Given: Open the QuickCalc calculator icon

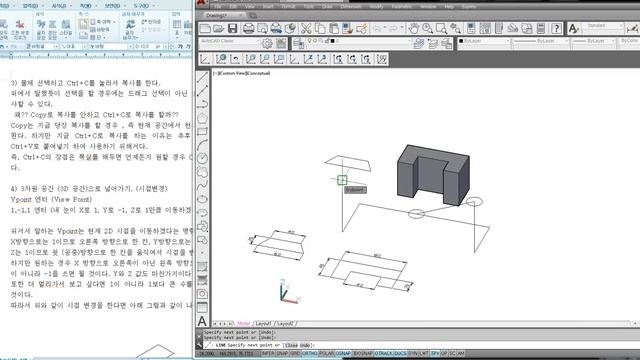Looking at the screenshot, I should click(x=541, y=29).
